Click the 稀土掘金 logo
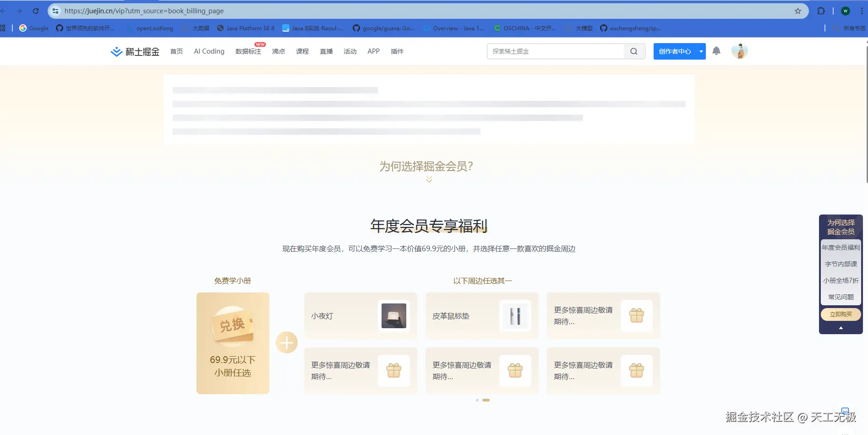Screen dimensions: 868x435 click(x=134, y=51)
